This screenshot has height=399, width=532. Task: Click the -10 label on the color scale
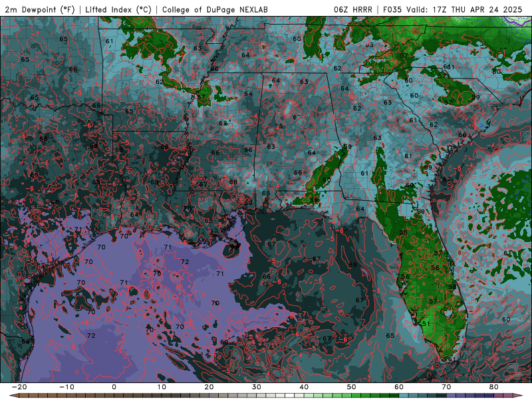(66, 387)
